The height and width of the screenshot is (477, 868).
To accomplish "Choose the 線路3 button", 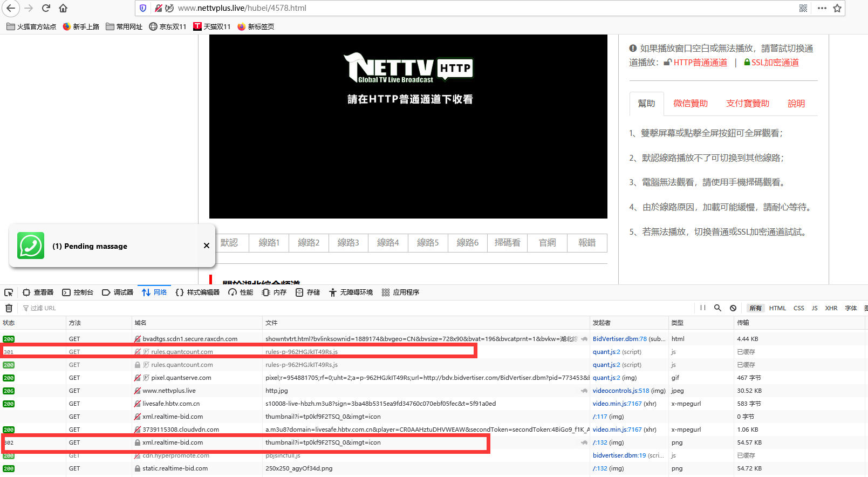I will [x=348, y=243].
